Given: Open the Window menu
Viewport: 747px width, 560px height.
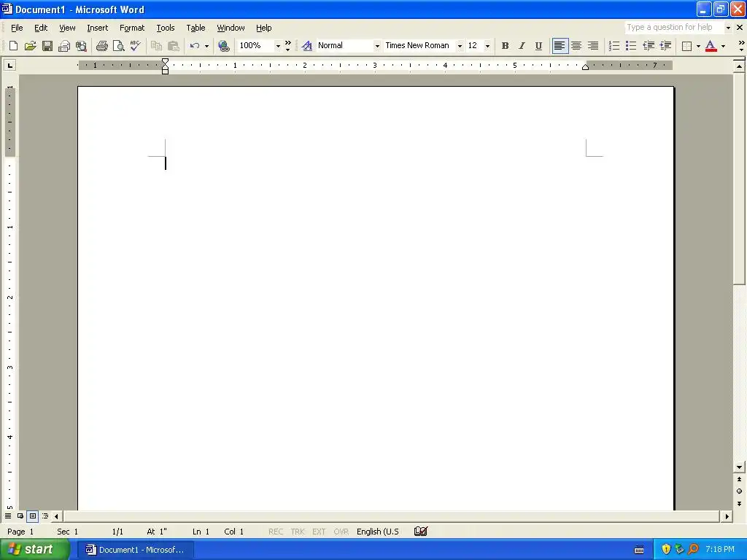Looking at the screenshot, I should point(231,28).
